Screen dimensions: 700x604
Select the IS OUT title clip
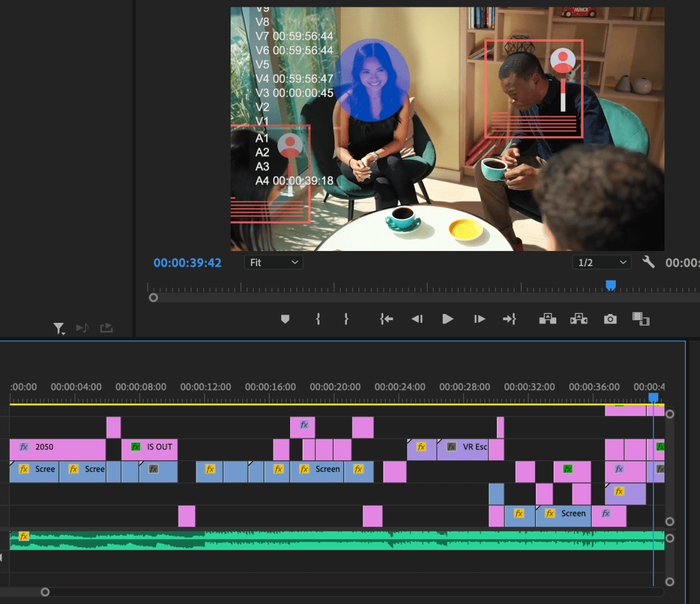pyautogui.click(x=150, y=447)
